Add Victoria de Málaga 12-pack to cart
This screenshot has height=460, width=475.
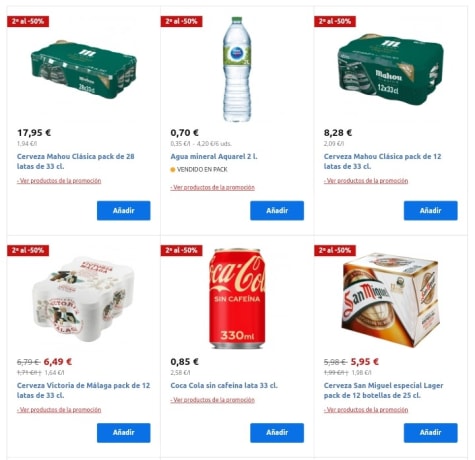coord(124,433)
